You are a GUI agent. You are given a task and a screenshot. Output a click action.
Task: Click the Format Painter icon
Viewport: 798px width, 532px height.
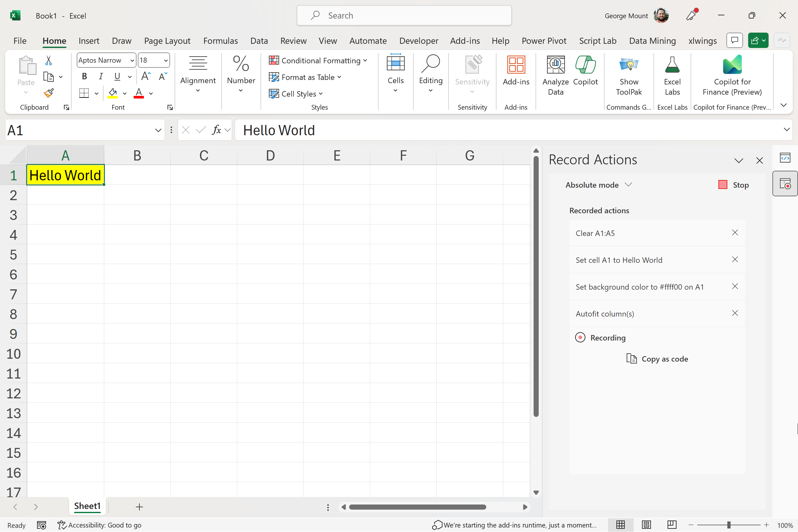coord(49,93)
